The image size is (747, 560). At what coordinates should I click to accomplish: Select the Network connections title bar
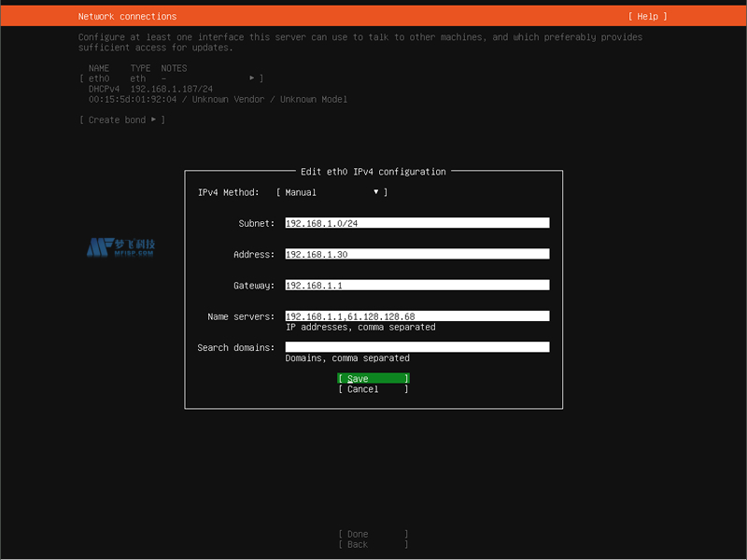(127, 16)
